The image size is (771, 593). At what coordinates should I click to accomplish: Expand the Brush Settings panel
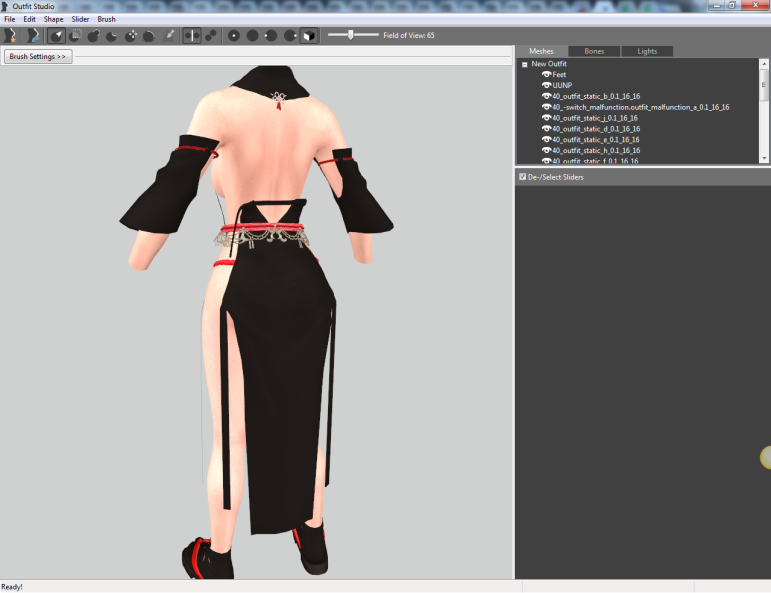click(x=38, y=57)
